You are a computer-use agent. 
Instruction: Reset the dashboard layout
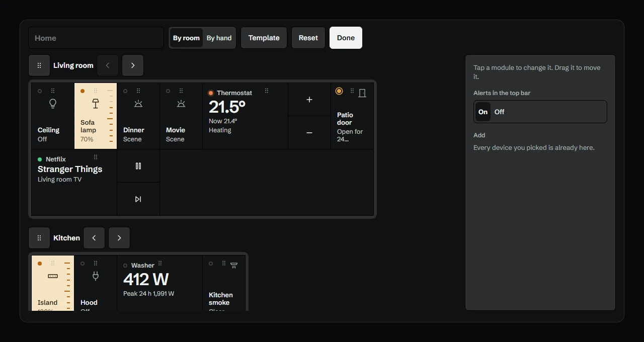coord(308,38)
